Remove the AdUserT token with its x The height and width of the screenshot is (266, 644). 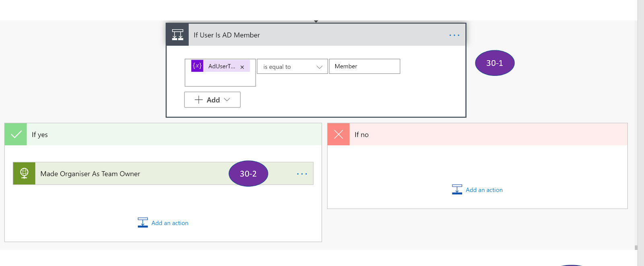tap(242, 67)
